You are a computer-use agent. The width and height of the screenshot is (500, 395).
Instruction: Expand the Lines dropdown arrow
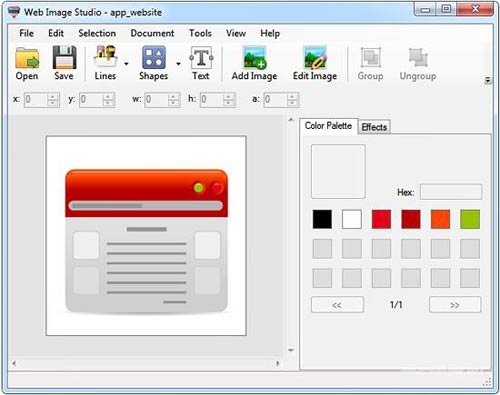point(126,64)
